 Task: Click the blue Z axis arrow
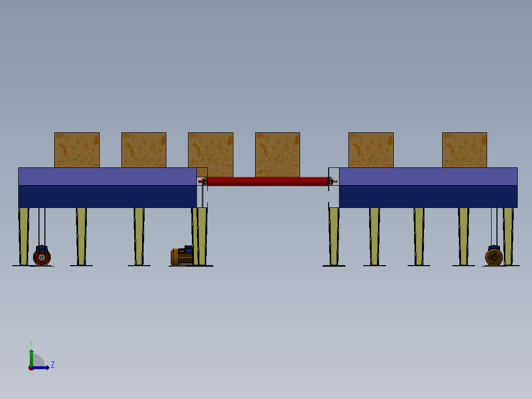(41, 367)
